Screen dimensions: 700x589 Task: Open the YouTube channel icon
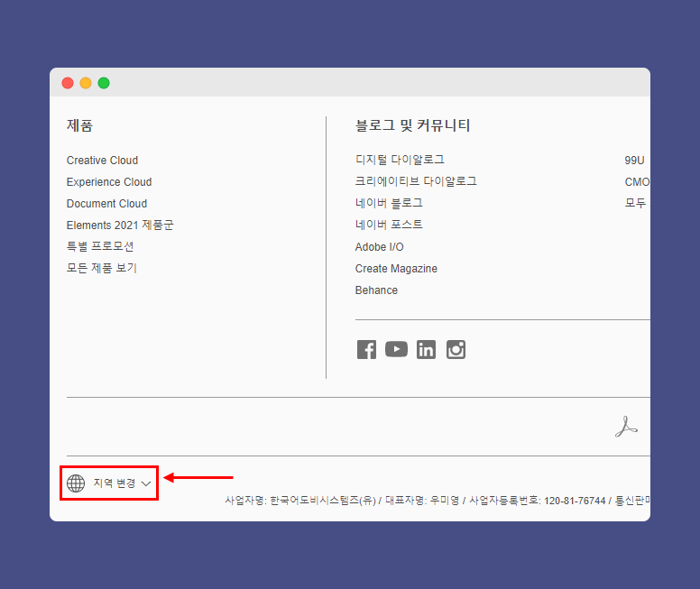click(396, 349)
